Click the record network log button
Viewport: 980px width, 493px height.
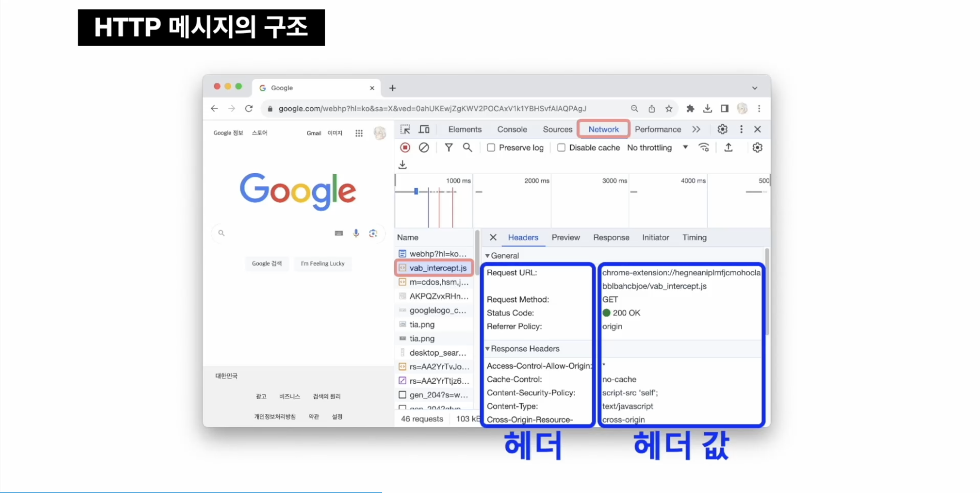point(405,148)
